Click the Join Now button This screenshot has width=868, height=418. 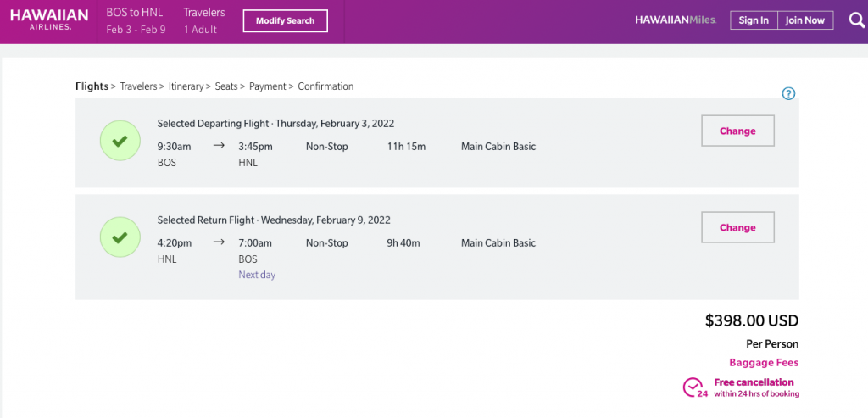804,20
